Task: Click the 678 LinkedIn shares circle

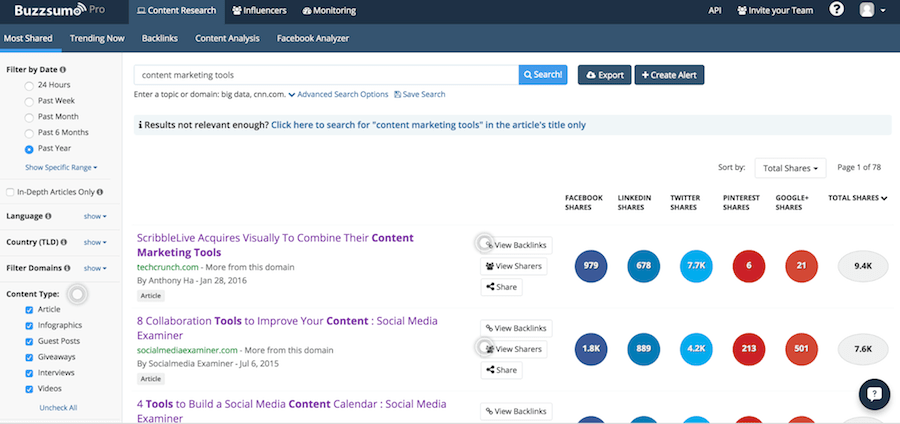Action: coord(643,266)
